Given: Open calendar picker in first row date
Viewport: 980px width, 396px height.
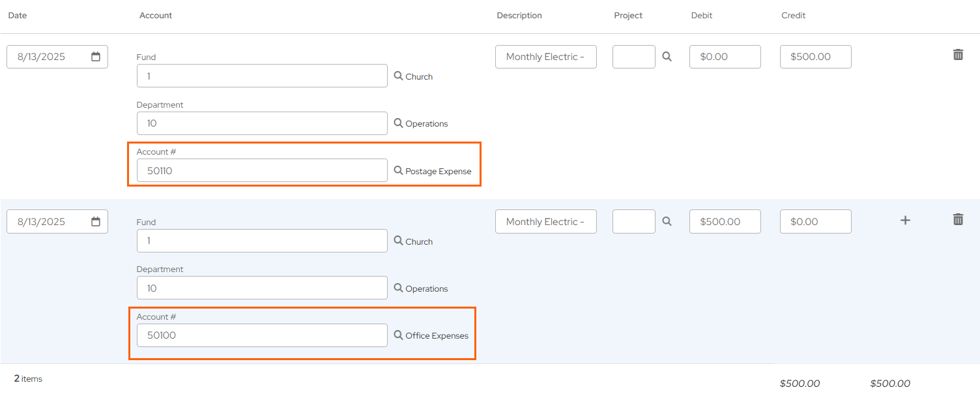Looking at the screenshot, I should (x=96, y=57).
